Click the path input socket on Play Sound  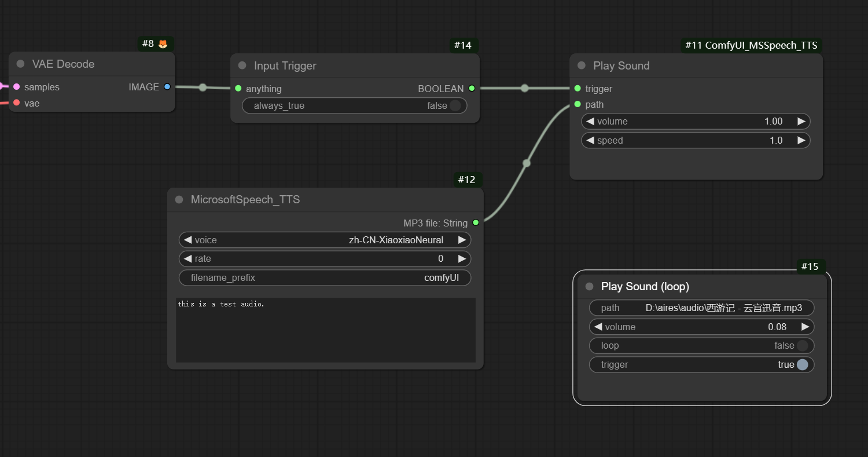(x=578, y=104)
